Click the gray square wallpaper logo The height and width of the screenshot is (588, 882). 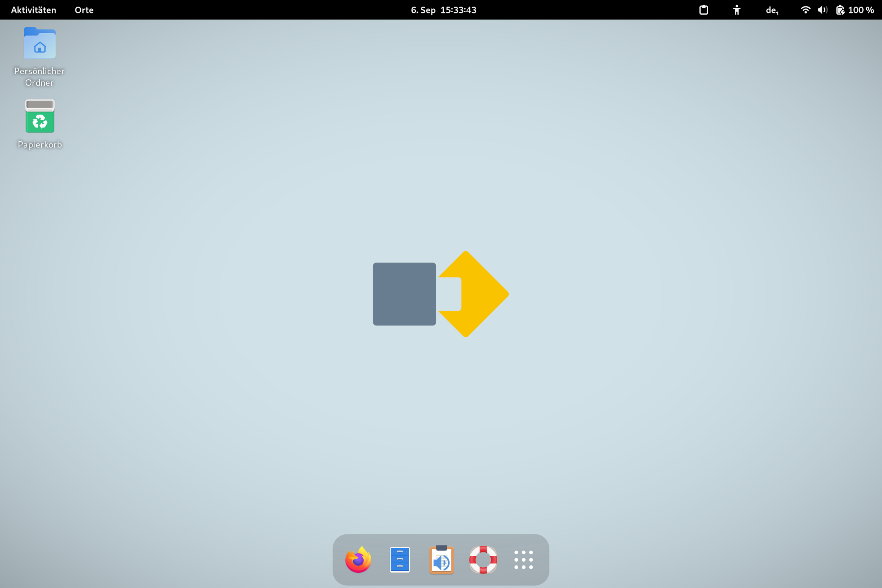point(404,294)
